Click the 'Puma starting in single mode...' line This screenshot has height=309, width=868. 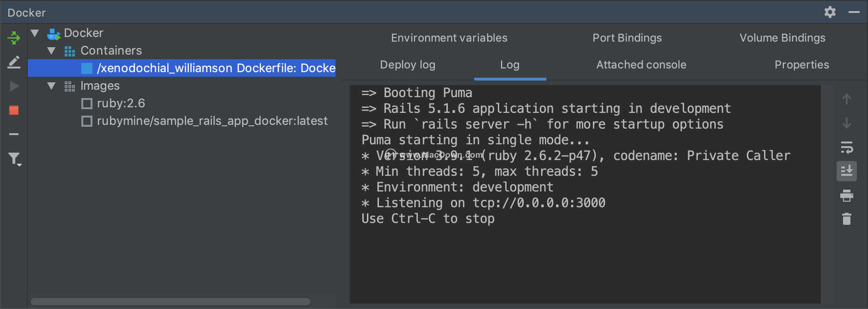(476, 140)
